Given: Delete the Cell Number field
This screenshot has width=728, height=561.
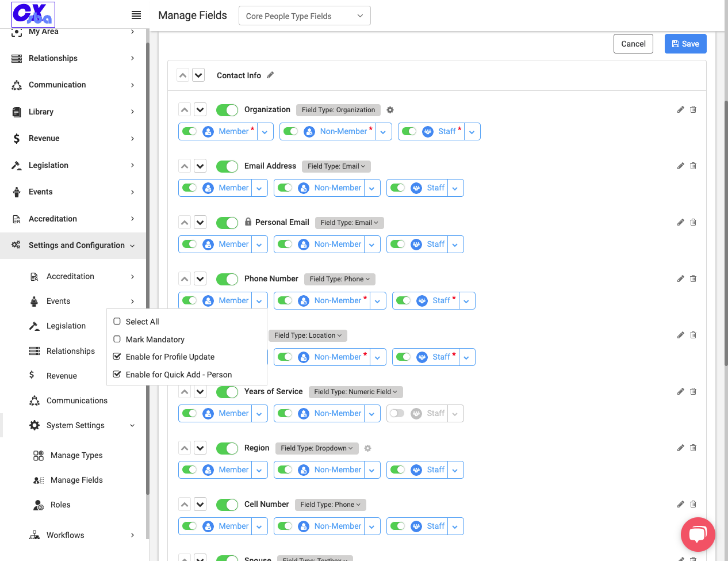Looking at the screenshot, I should click(693, 504).
